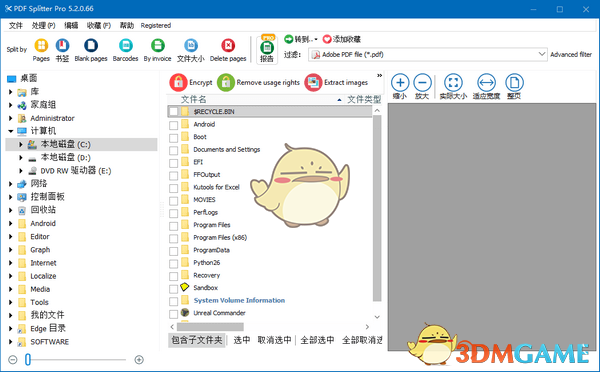Image resolution: width=600 pixels, height=372 pixels.
Task: Fit preview to 适应宽度 width
Action: pyautogui.click(x=486, y=86)
